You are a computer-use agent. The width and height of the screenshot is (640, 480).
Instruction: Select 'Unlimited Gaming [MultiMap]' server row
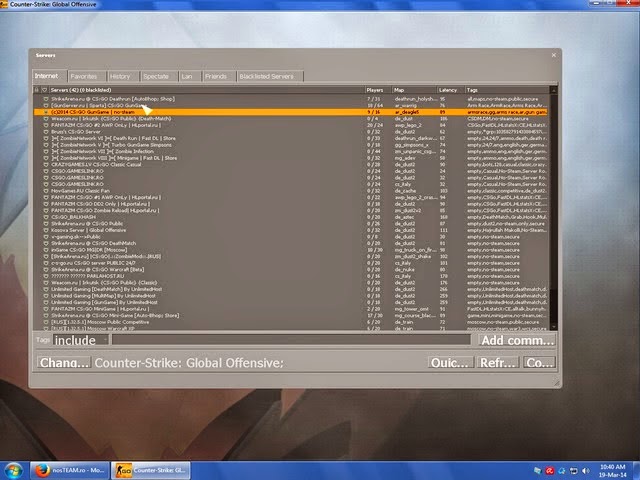291,296
